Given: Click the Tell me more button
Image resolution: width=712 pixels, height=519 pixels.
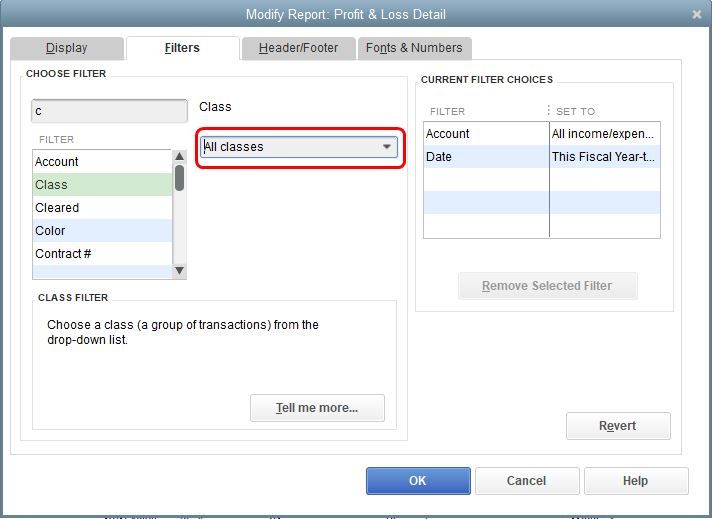Looking at the screenshot, I should (317, 408).
